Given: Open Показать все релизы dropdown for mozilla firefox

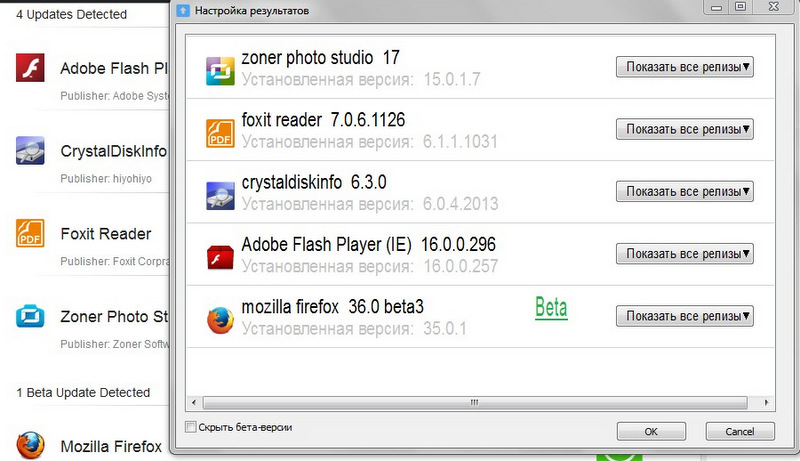Looking at the screenshot, I should point(685,316).
